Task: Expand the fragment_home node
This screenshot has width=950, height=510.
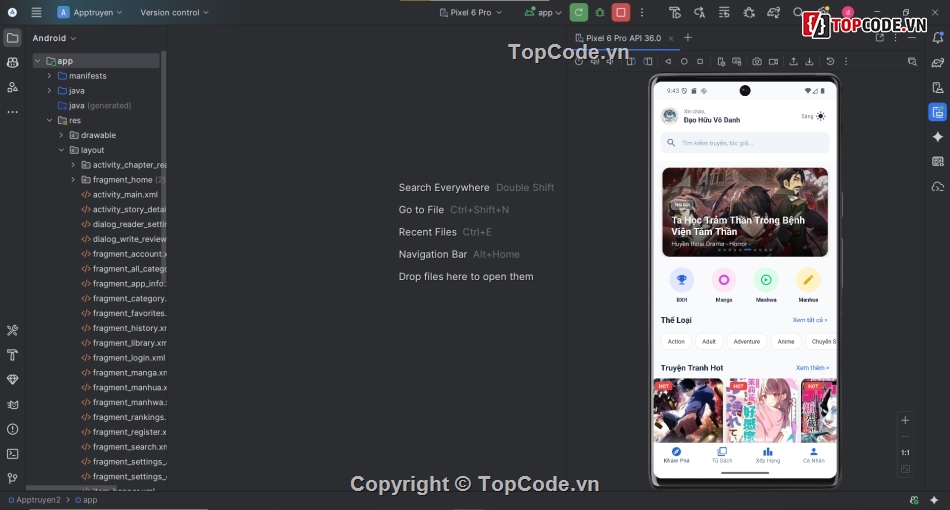Action: point(73,179)
